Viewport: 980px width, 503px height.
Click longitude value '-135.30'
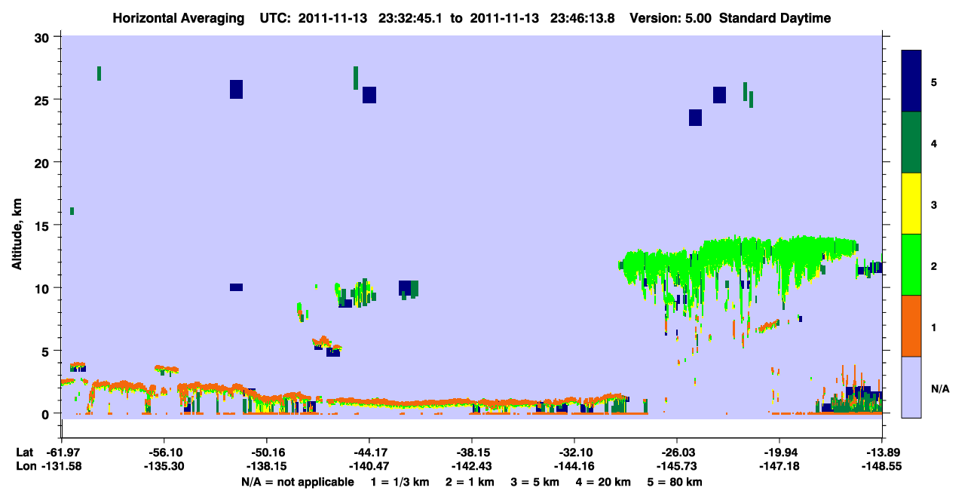(164, 467)
